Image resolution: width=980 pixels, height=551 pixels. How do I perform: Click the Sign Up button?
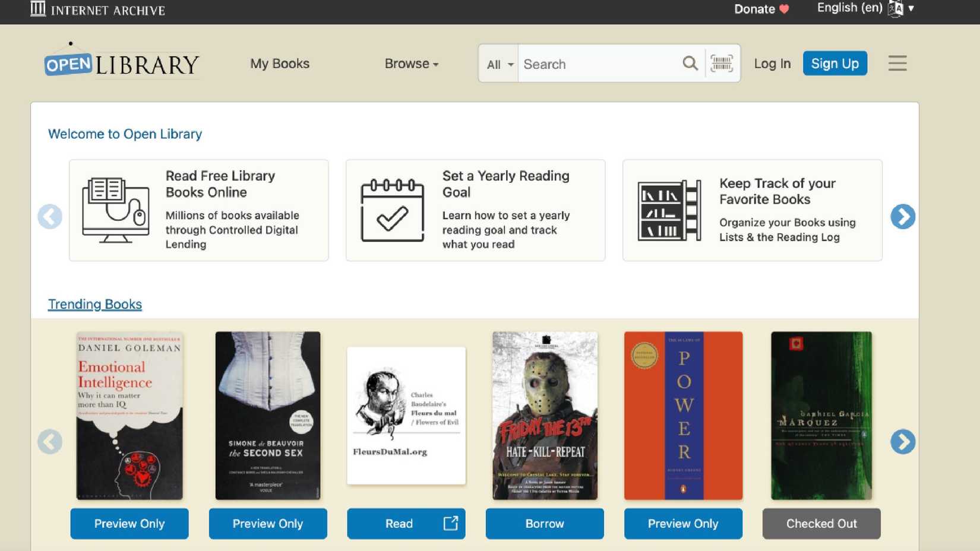pyautogui.click(x=834, y=63)
